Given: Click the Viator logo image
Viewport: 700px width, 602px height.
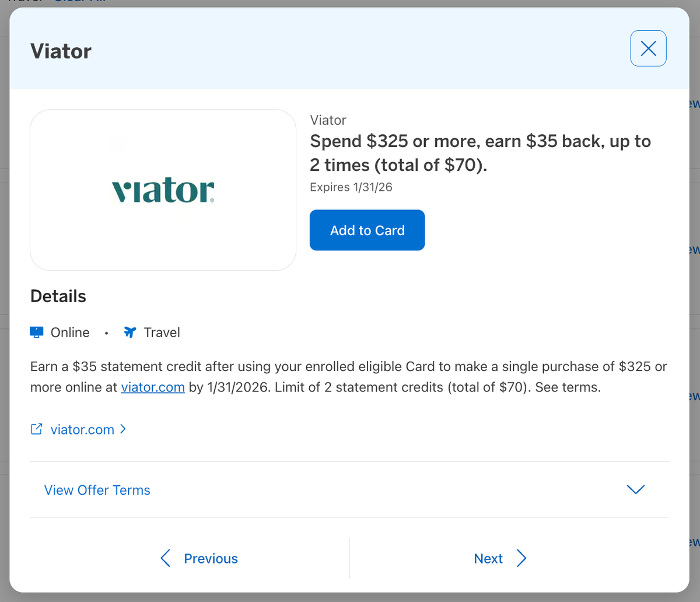Looking at the screenshot, I should pos(163,190).
